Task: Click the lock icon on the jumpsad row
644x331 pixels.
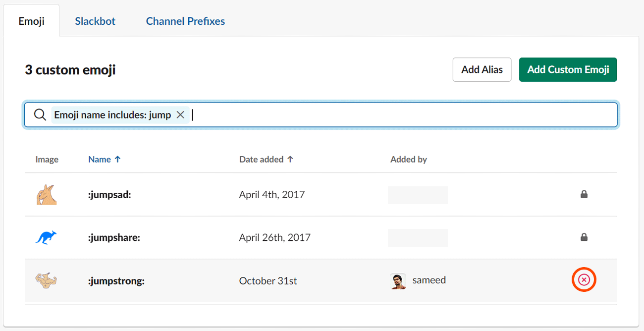Action: [x=584, y=194]
